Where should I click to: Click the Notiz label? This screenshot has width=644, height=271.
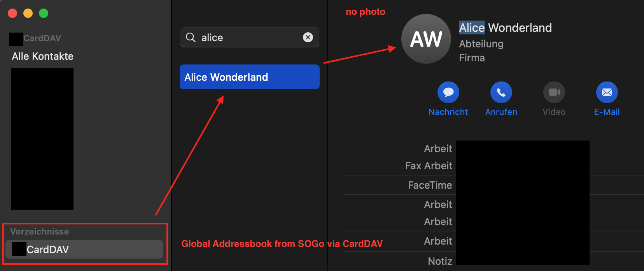[440, 261]
